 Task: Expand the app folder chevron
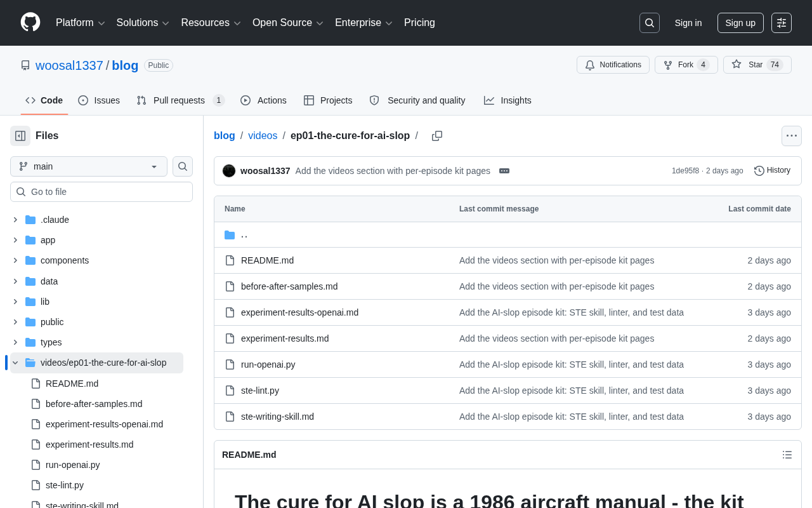15,240
